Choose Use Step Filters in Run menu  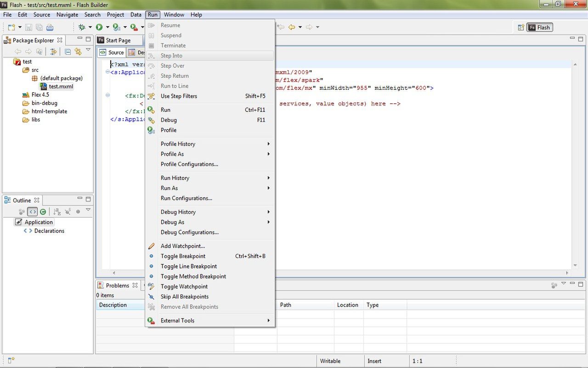[210, 96]
